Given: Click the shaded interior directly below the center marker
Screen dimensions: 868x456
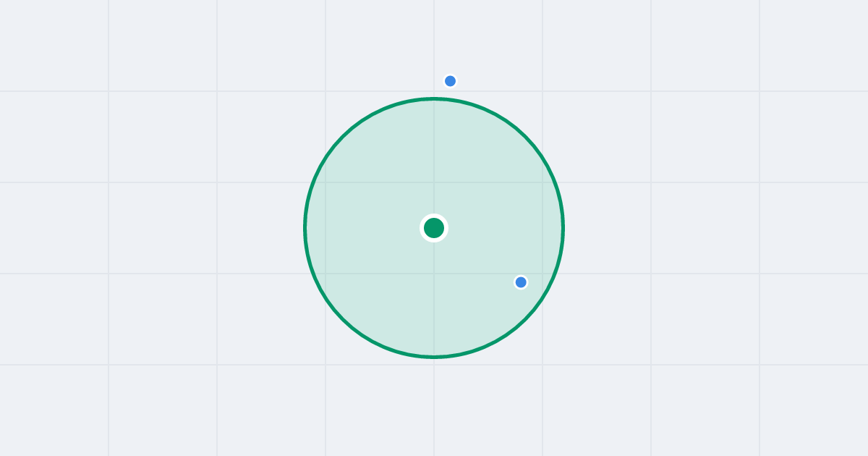Looking at the screenshot, I should click(x=434, y=297).
